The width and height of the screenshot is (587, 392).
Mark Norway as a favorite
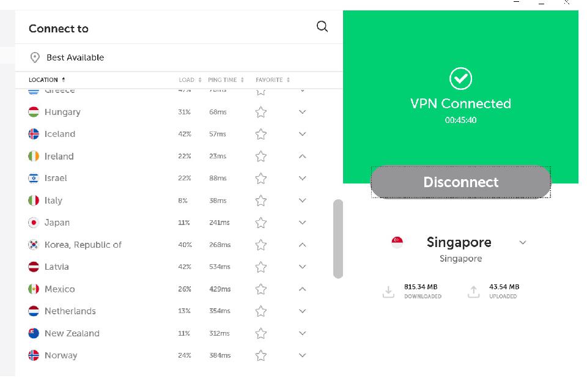(261, 355)
